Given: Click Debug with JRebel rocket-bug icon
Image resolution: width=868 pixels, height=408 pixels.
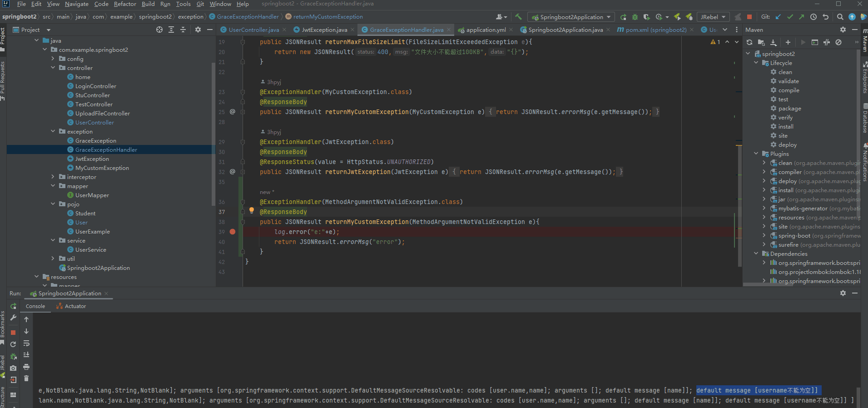Looking at the screenshot, I should point(689,17).
